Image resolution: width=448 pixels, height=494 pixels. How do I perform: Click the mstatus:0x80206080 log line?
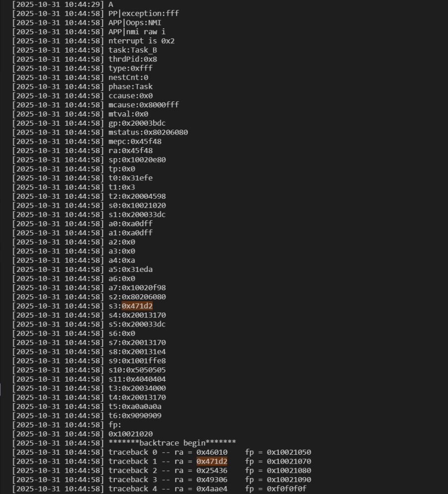point(148,133)
